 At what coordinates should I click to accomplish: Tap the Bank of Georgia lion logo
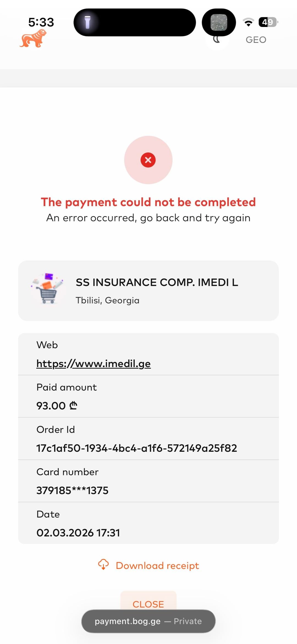click(x=33, y=39)
